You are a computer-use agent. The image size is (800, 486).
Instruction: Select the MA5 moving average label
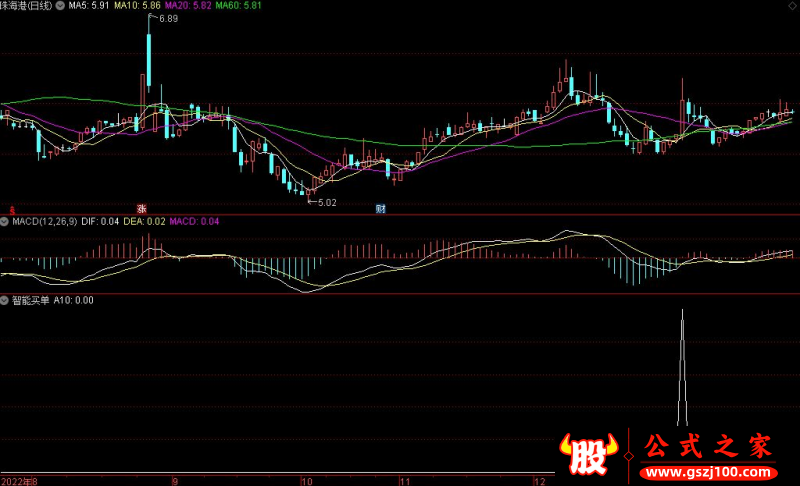click(88, 6)
